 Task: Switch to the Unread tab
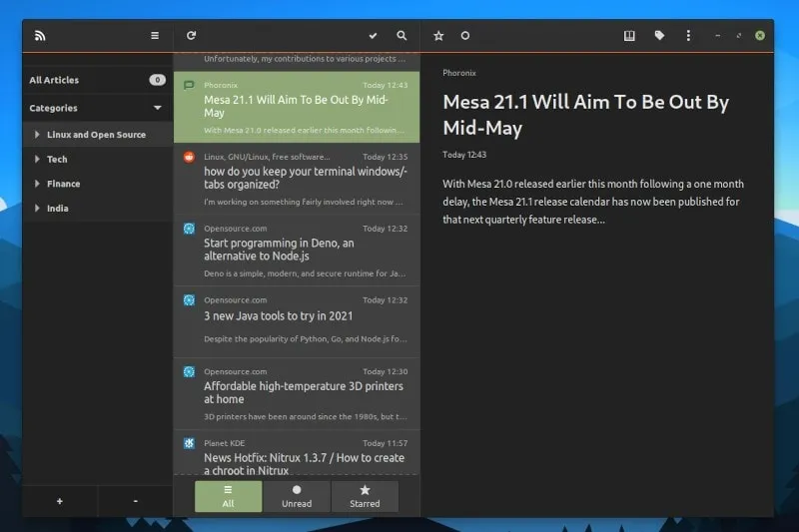pyautogui.click(x=297, y=496)
